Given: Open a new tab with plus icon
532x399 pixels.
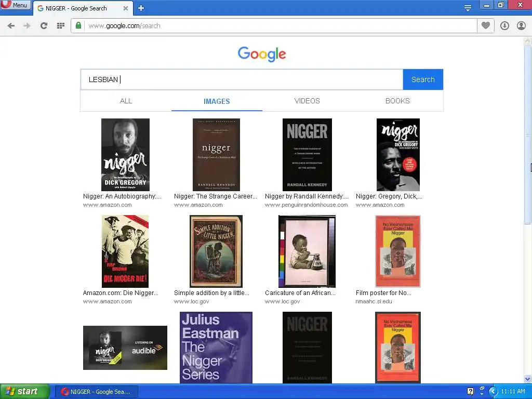Looking at the screenshot, I should [x=141, y=8].
